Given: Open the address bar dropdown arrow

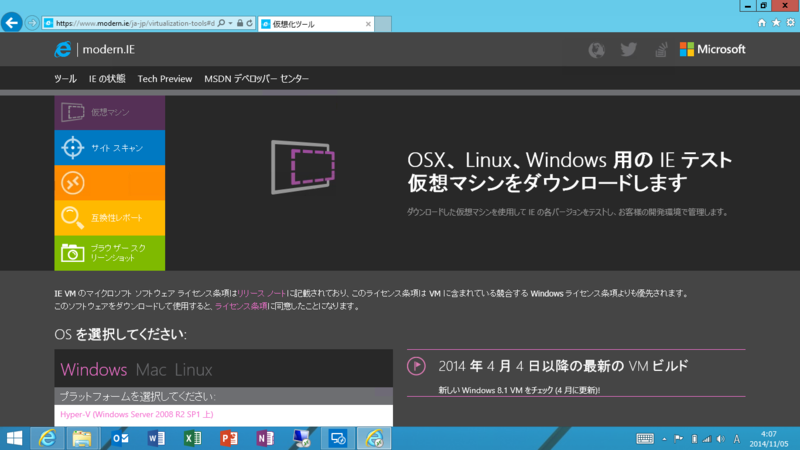Looking at the screenshot, I should 231,23.
